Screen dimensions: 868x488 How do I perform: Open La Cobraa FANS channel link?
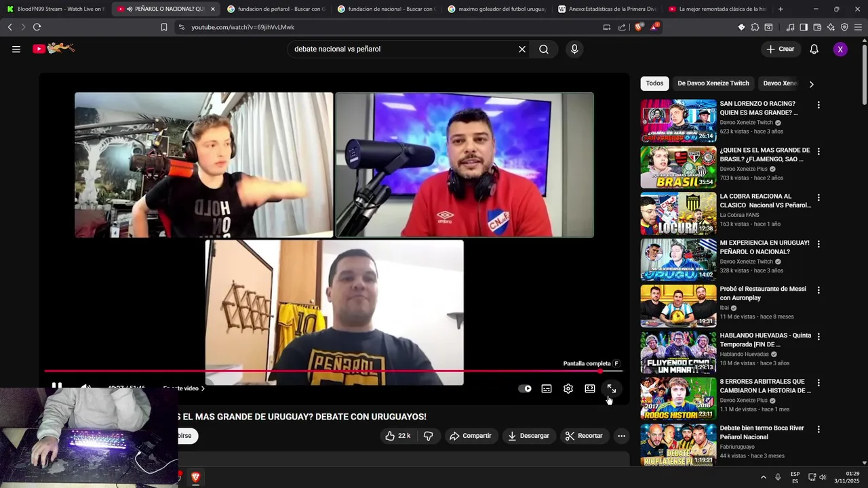(739, 215)
